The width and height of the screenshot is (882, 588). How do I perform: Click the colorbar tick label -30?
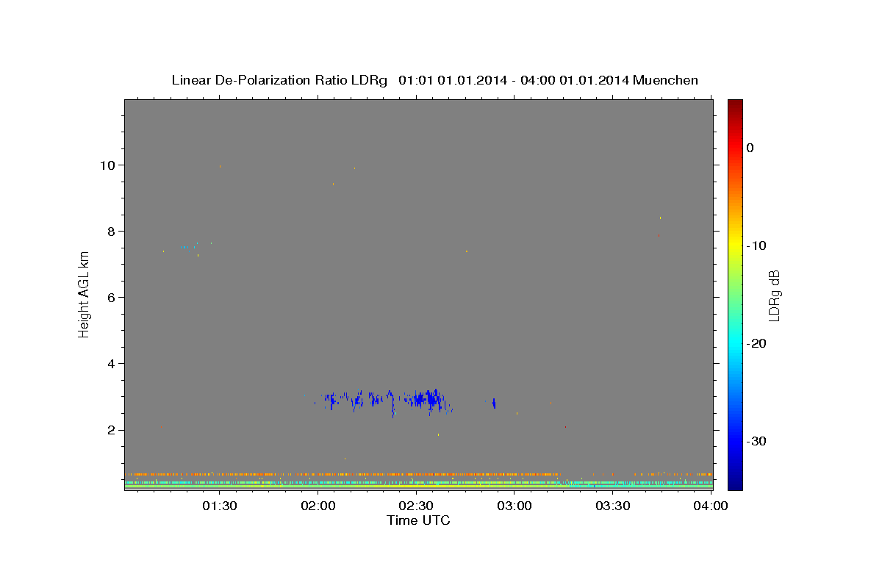(x=756, y=441)
